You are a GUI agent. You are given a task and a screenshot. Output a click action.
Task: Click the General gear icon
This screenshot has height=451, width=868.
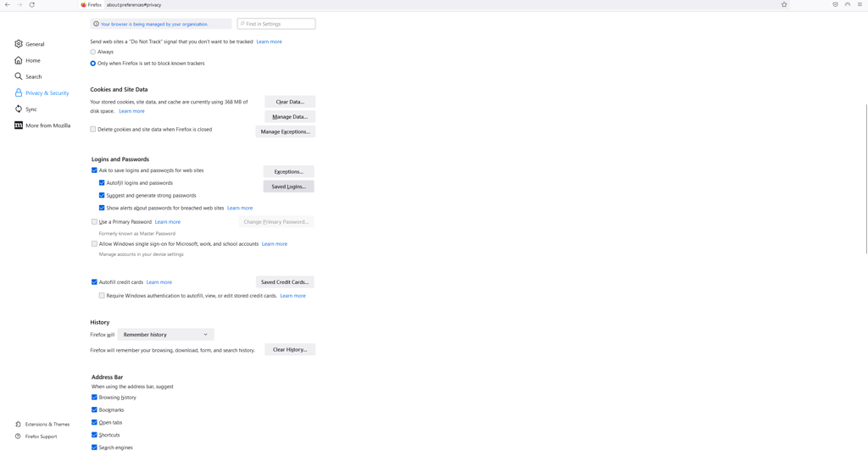tap(19, 44)
